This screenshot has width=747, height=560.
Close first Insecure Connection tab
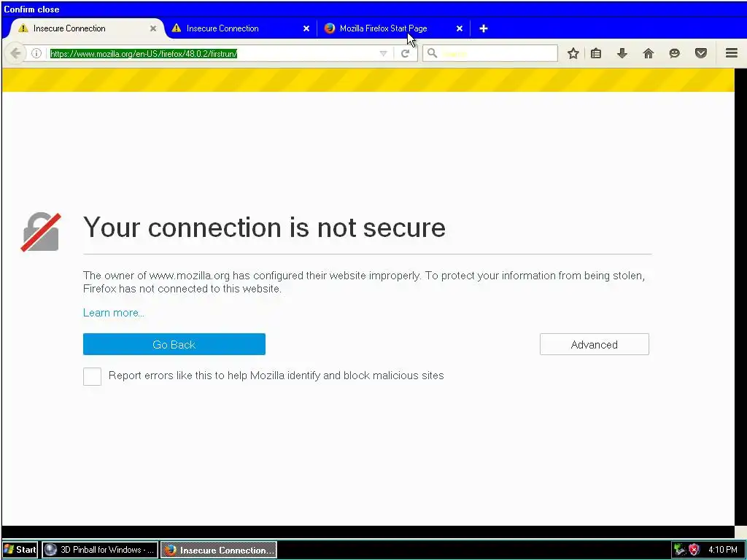click(153, 28)
